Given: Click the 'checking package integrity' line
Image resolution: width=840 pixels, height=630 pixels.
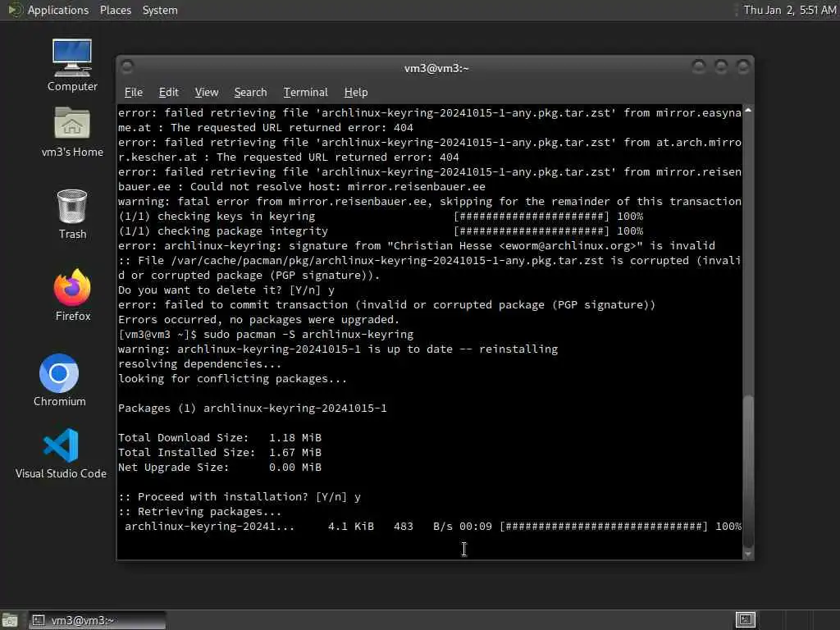Looking at the screenshot, I should click(381, 231).
